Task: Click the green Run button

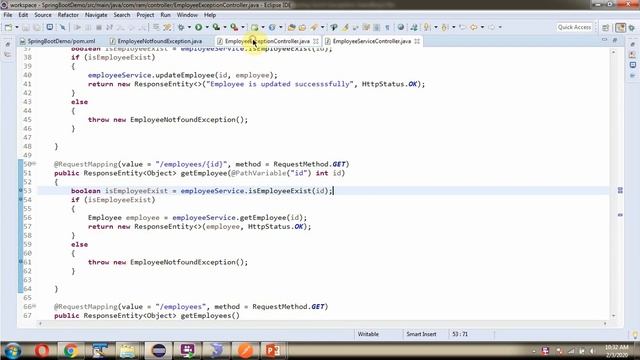Action: pyautogui.click(x=198, y=27)
